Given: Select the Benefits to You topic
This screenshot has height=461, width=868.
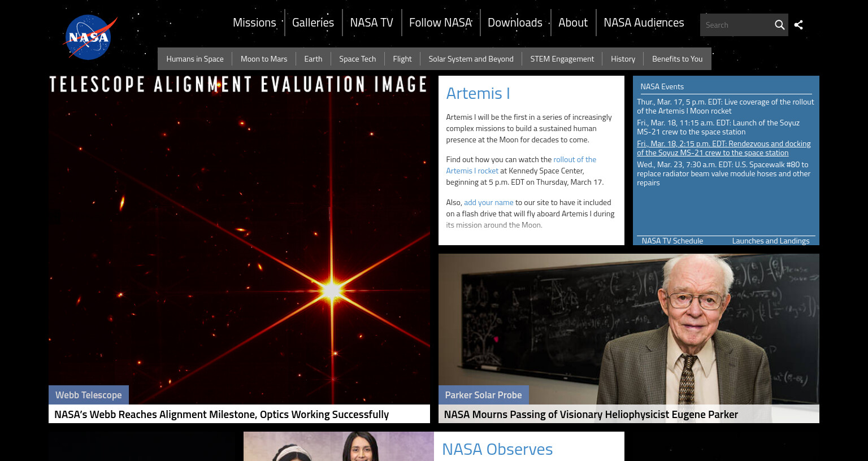Looking at the screenshot, I should tap(678, 59).
